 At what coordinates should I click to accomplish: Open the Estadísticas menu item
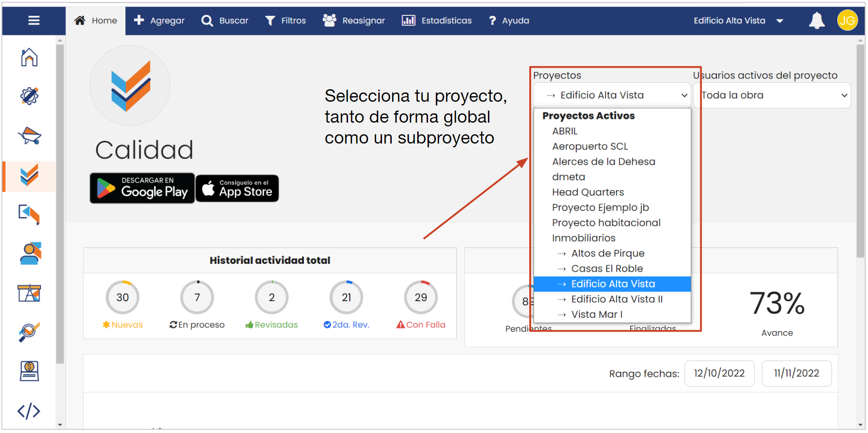pyautogui.click(x=437, y=20)
